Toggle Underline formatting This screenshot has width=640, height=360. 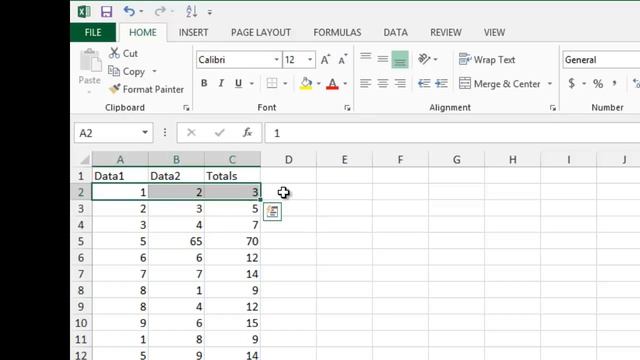click(238, 83)
